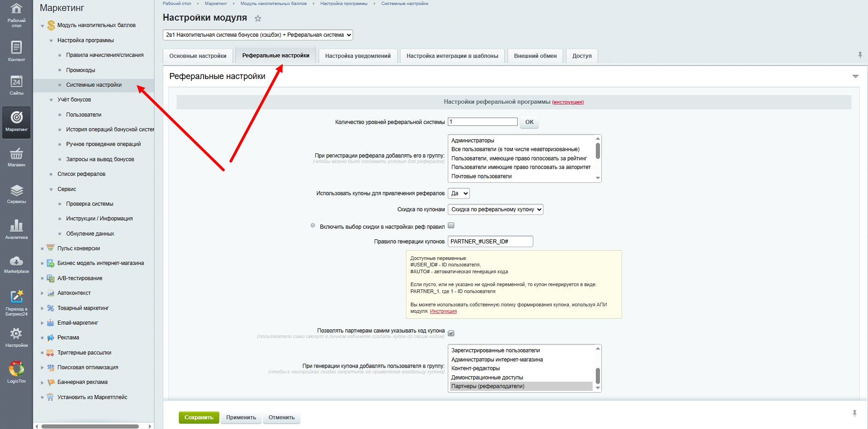Open the Сайты sidebar section
This screenshot has height=429, width=868.
coord(16,85)
